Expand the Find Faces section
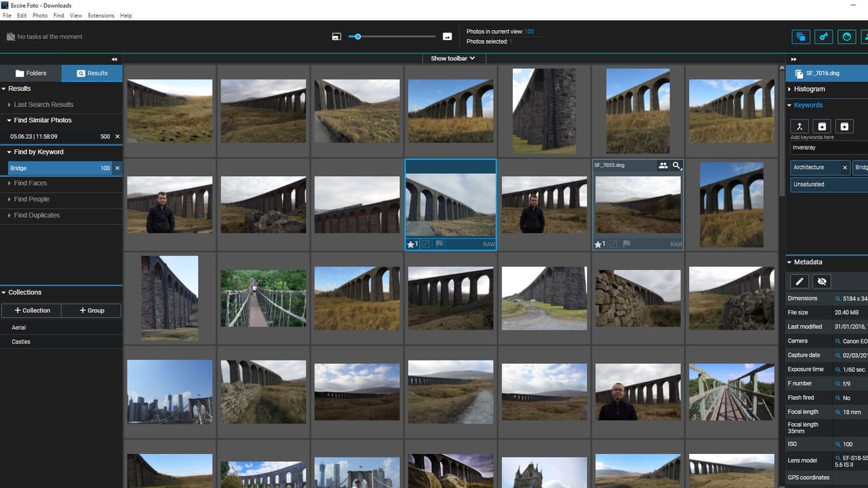 [31, 183]
